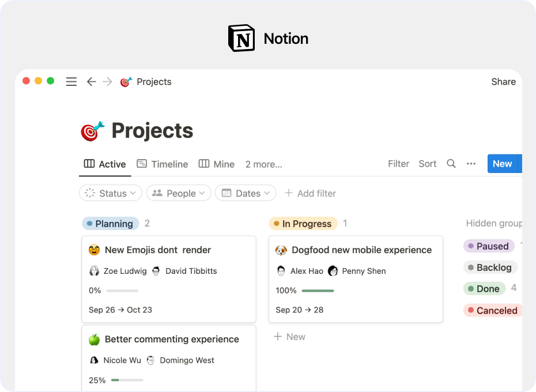Click the plus icon under In Progress column
The height and width of the screenshot is (392, 536).
pos(278,337)
